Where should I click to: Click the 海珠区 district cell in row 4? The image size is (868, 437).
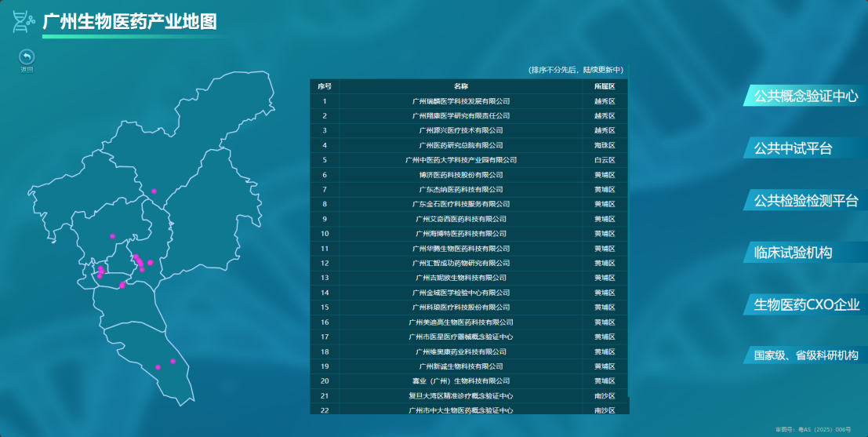point(605,145)
